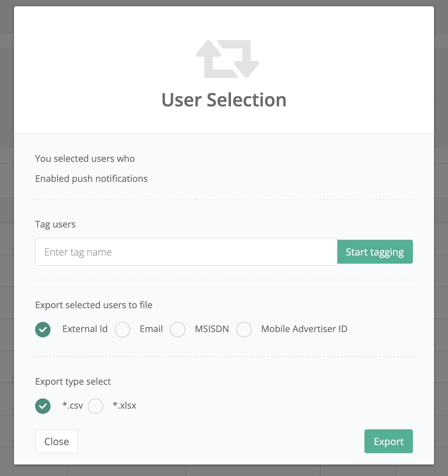Choose the MSISDN radio button
Screen dimensions: 448x476
click(x=178, y=330)
